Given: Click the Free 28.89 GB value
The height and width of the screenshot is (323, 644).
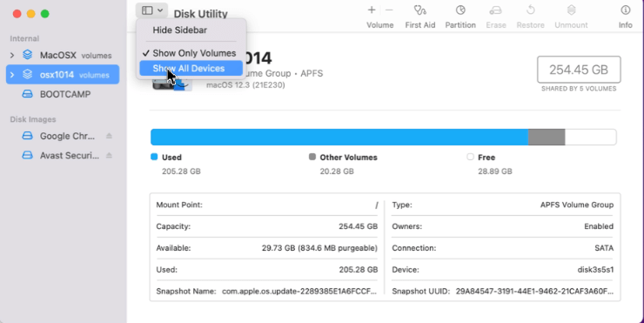Looking at the screenshot, I should 495,172.
